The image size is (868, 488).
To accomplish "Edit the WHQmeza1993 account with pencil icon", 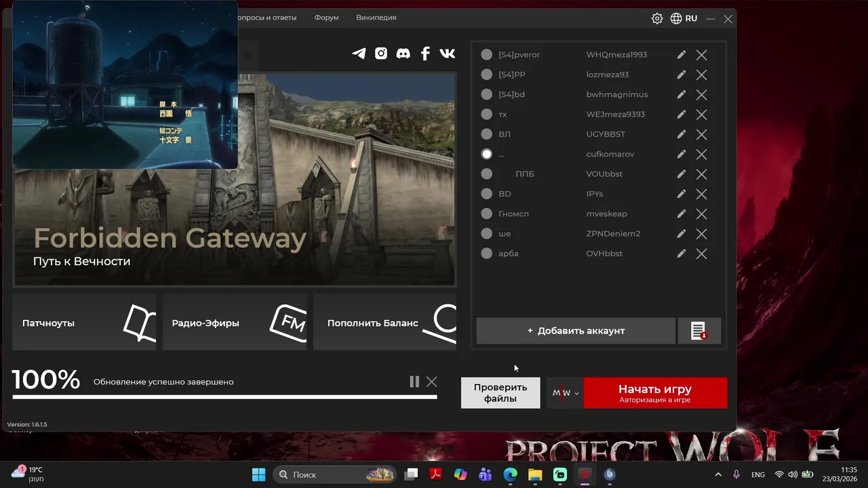I will (682, 55).
